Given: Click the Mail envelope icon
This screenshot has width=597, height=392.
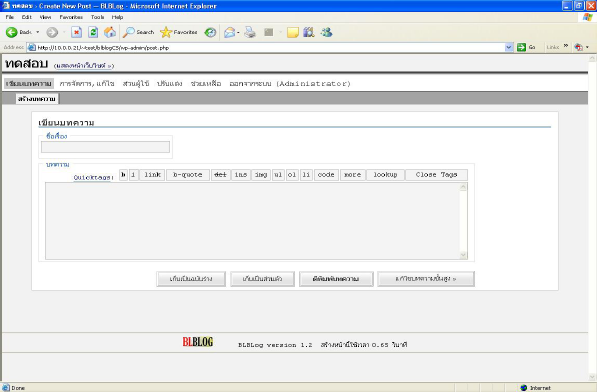Looking at the screenshot, I should pyautogui.click(x=230, y=33).
